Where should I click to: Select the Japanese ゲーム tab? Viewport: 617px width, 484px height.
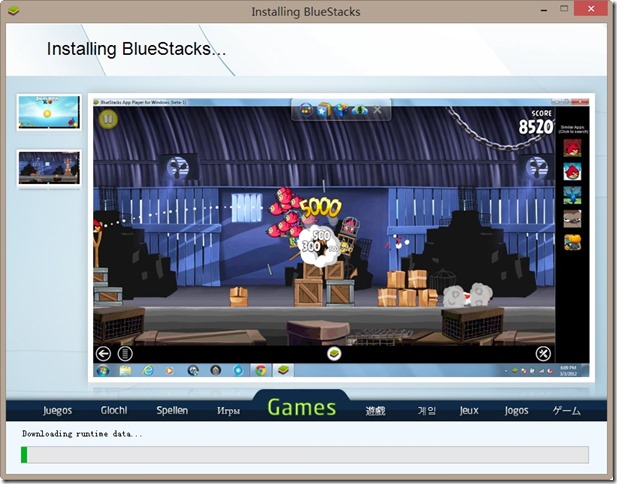(x=566, y=410)
